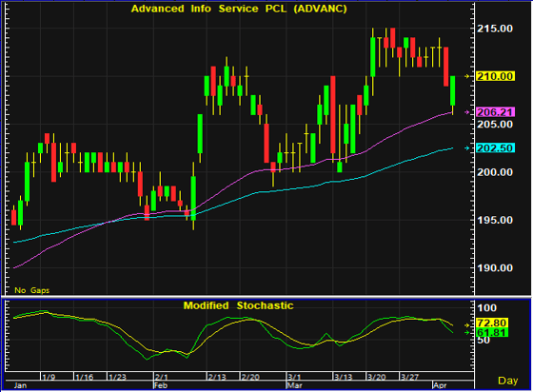
Task: Click the 205.00 price axis label
Action: click(x=495, y=125)
